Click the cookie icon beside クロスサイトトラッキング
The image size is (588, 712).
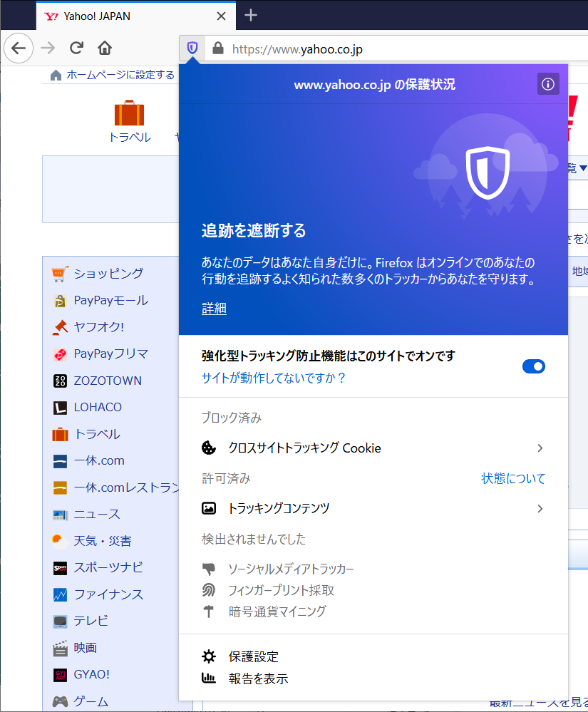(209, 448)
